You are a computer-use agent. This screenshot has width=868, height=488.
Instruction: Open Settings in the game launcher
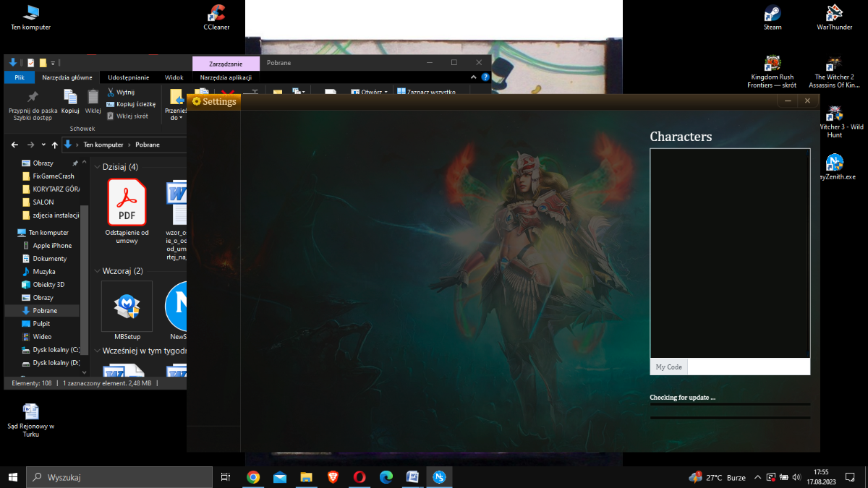[214, 102]
